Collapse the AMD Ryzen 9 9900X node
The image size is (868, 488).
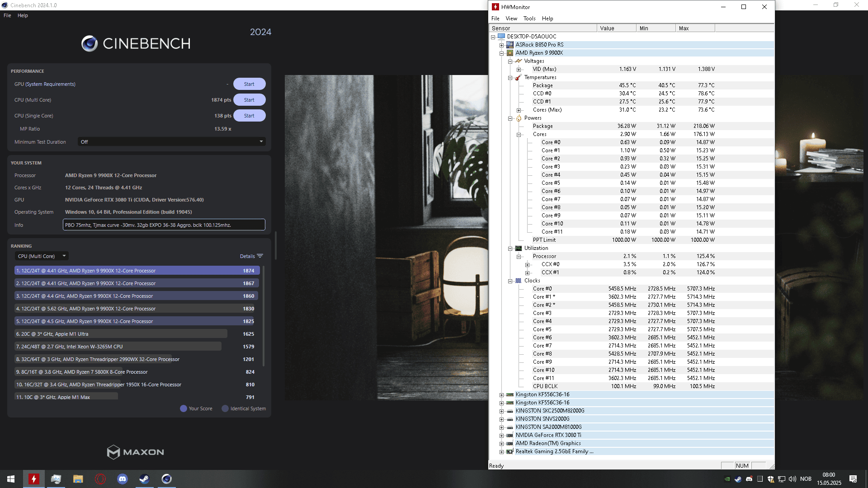[501, 53]
